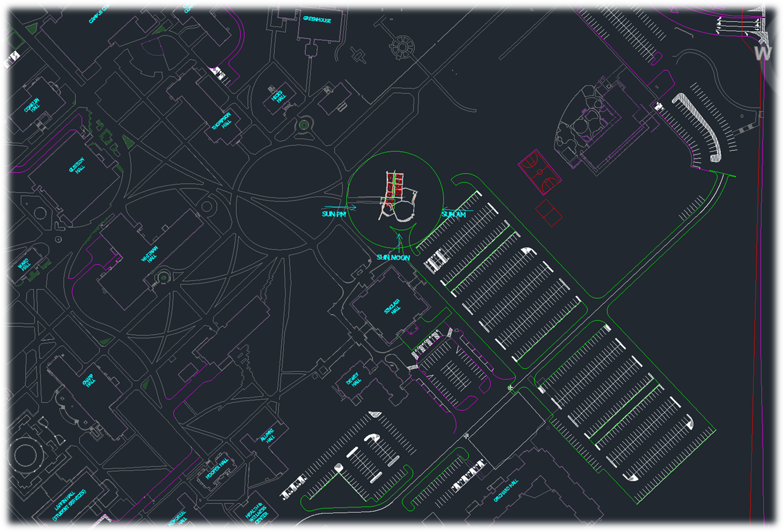Select the HOOPER HALL label
The image size is (784, 532).
(x=218, y=469)
